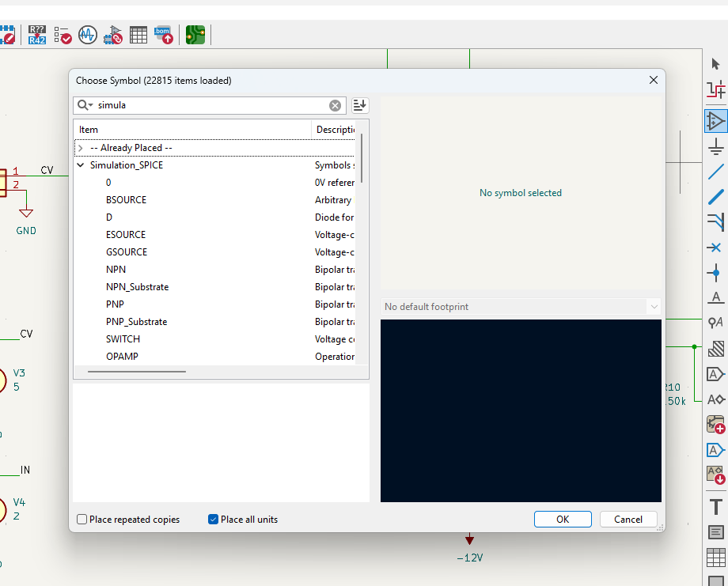Open the symbol fields table editor
The height and width of the screenshot is (586, 728).
pos(138,35)
